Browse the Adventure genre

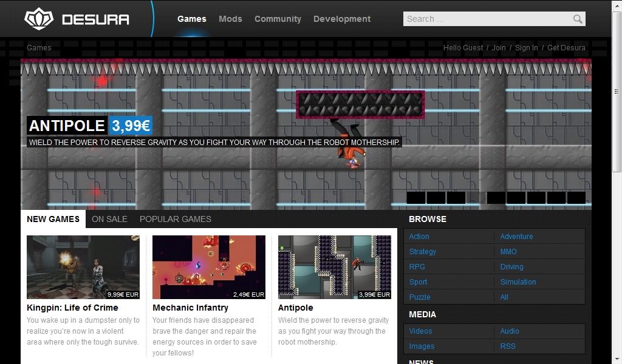(516, 237)
